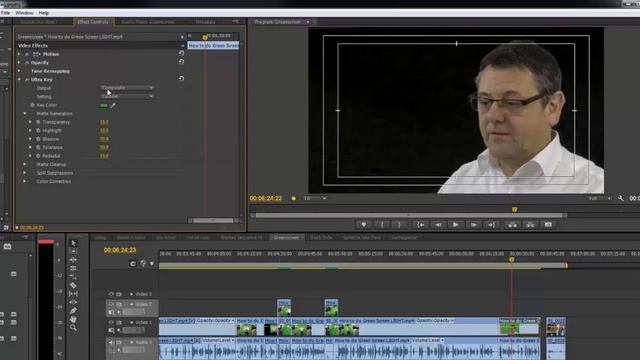Open Ultra Key Output dropdown

pyautogui.click(x=127, y=88)
